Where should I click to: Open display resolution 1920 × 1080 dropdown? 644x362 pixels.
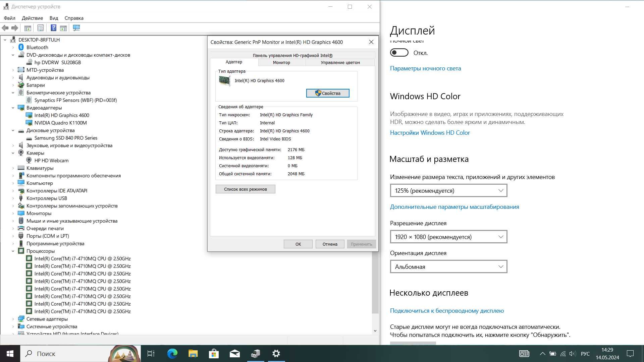coord(448,237)
